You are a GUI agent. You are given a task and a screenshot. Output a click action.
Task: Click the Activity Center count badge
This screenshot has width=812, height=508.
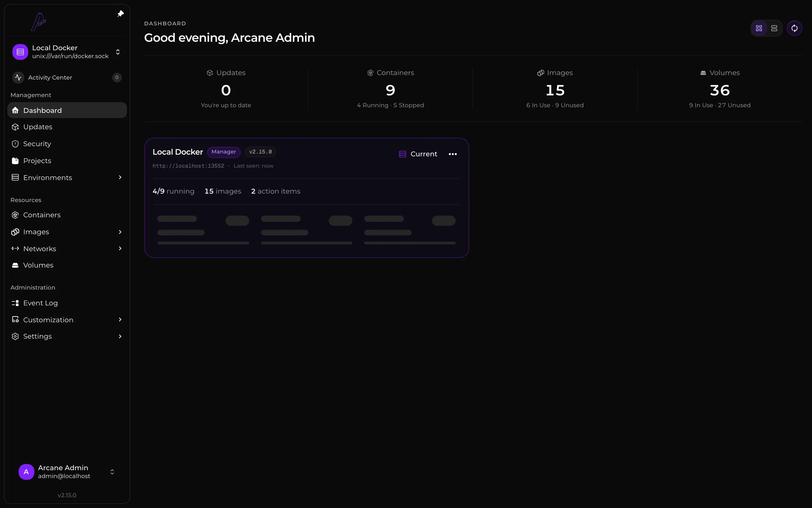pos(117,78)
